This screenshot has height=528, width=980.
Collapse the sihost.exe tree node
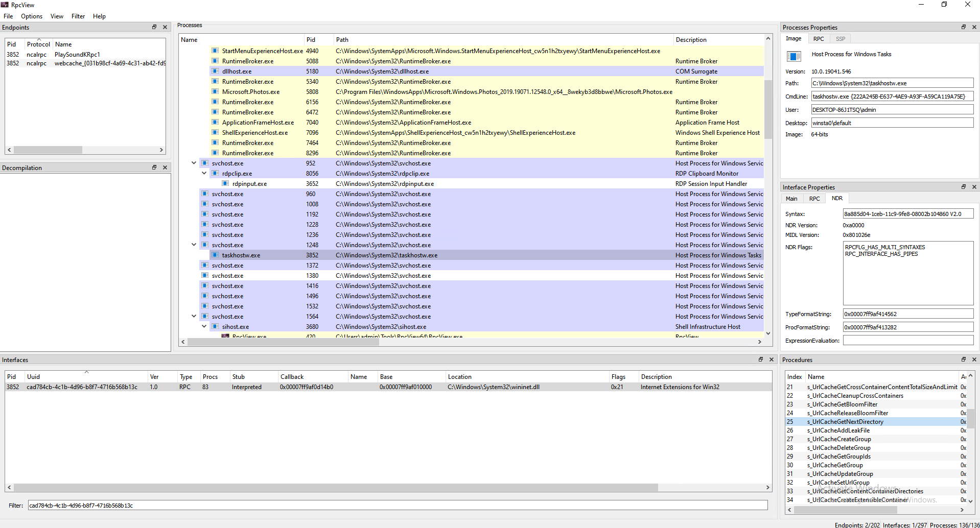204,327
